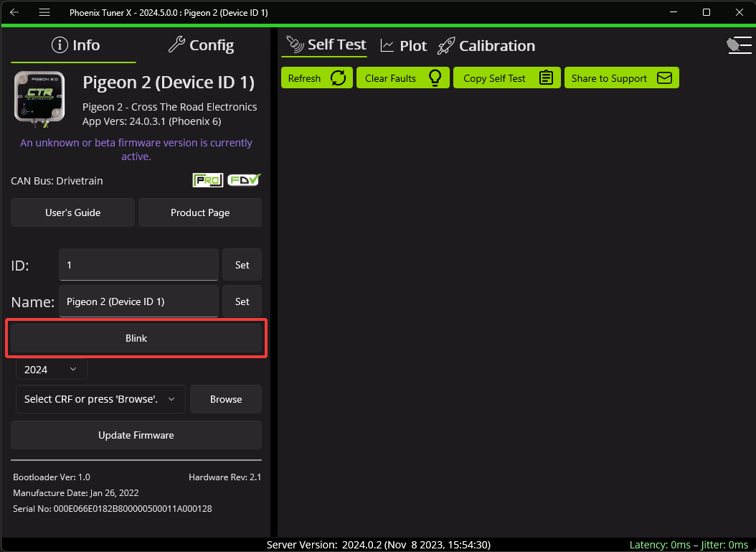Click the unknown or beta firmware warning
The height and width of the screenshot is (552, 756).
pos(136,149)
